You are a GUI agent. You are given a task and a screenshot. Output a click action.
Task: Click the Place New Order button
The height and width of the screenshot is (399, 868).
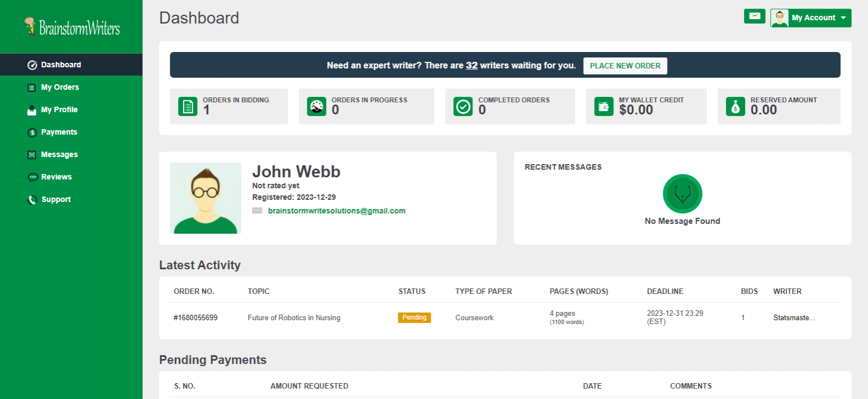coord(625,66)
